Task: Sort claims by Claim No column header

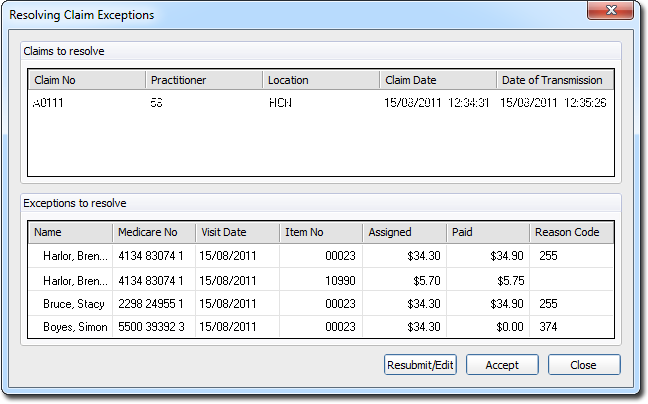Action: click(x=85, y=80)
